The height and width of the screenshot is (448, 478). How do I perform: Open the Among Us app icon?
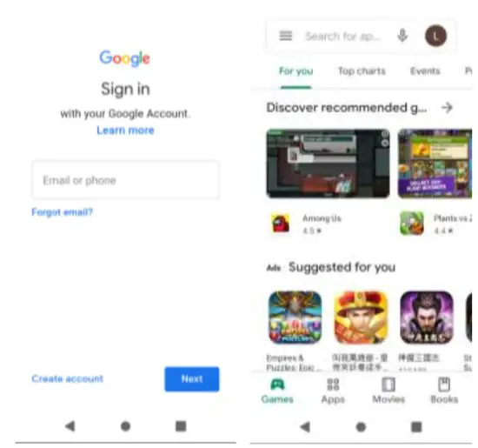281,224
